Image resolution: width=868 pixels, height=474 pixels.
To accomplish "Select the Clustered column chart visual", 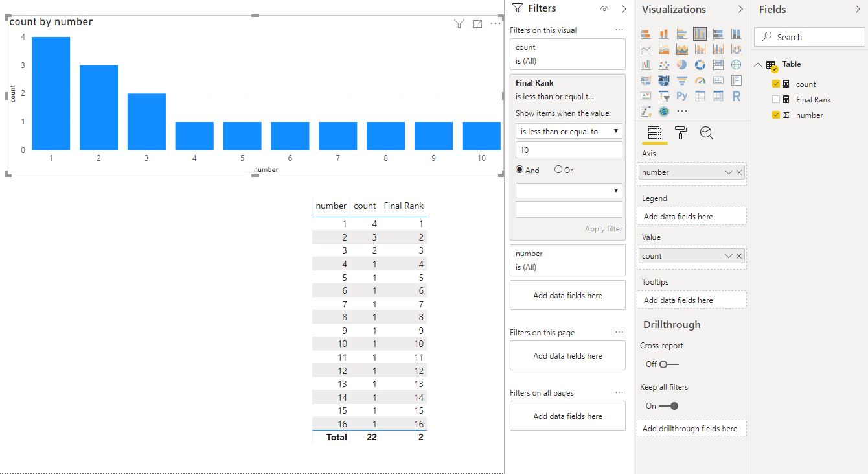I will 700,34.
